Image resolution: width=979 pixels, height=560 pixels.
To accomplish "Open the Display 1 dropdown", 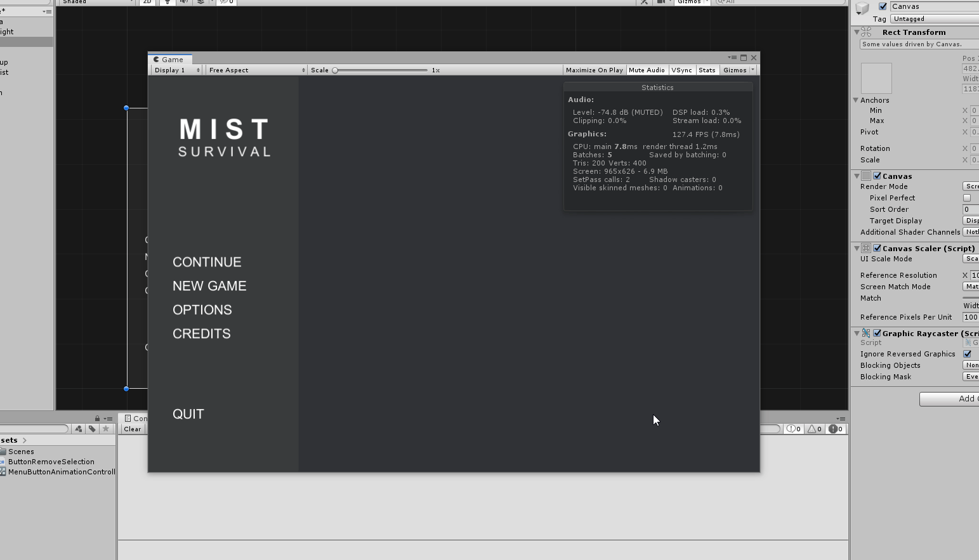I will coord(176,70).
